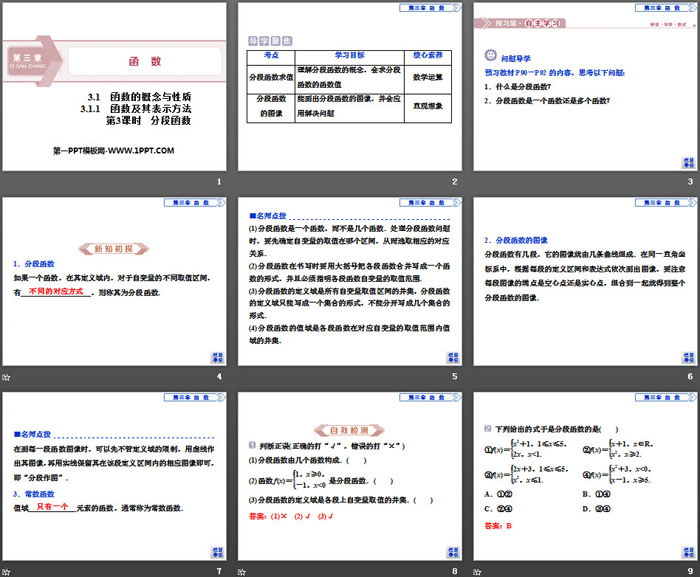Click the animation star icon under slide 9
The width and height of the screenshot is (700, 577).
pos(477,572)
